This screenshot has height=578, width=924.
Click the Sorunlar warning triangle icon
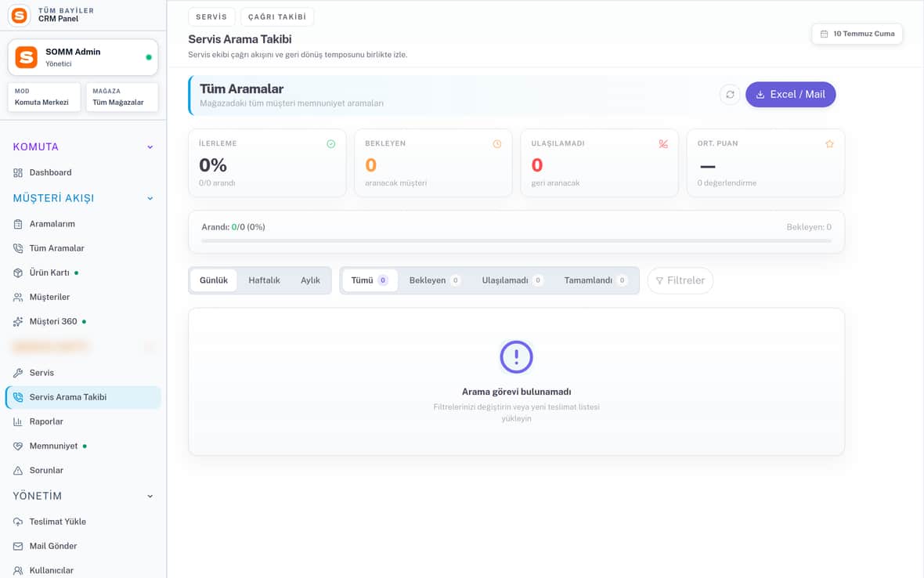(x=18, y=471)
